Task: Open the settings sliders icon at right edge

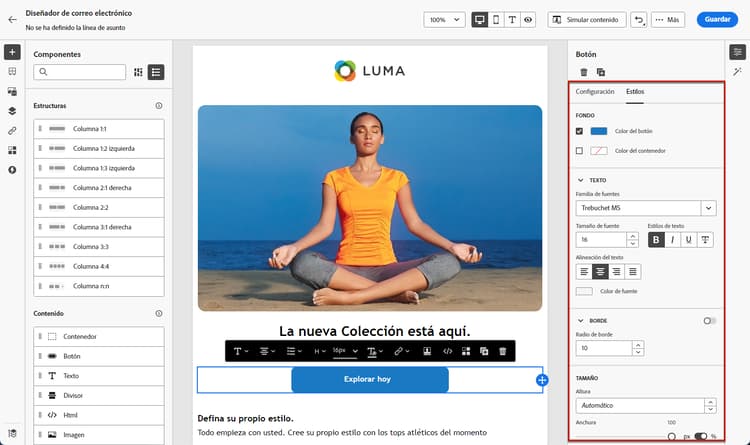Action: tap(737, 52)
